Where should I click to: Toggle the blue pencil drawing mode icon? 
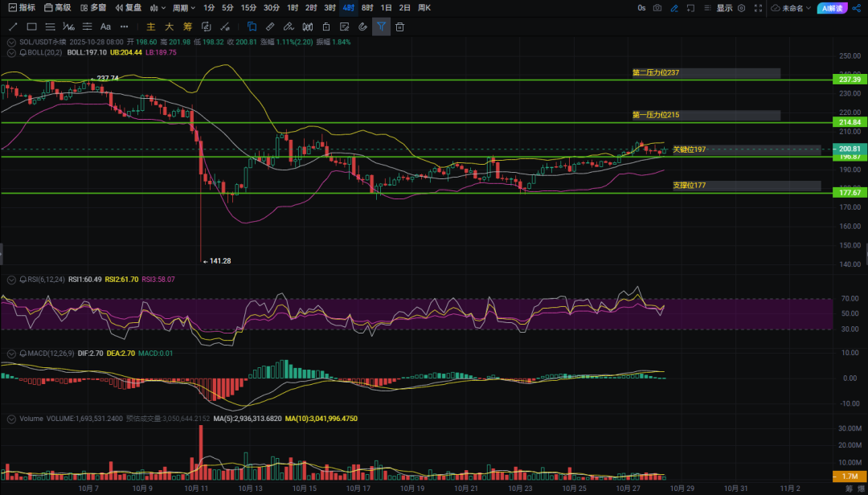674,8
